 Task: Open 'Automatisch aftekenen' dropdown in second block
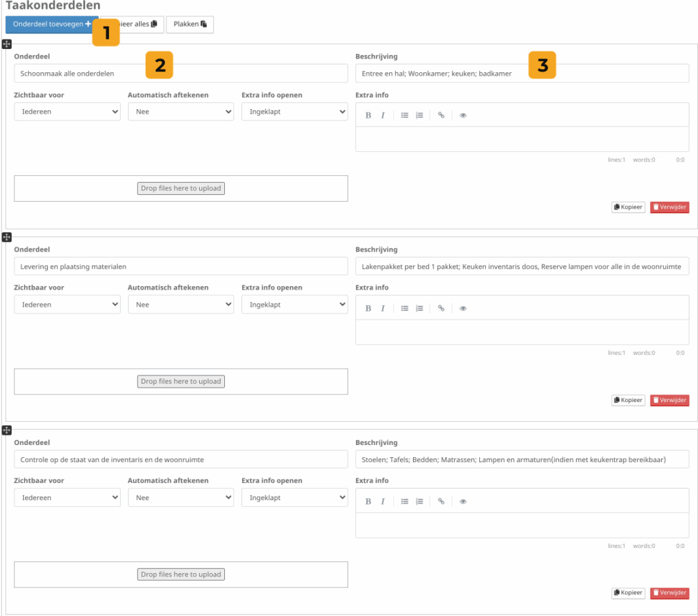181,305
